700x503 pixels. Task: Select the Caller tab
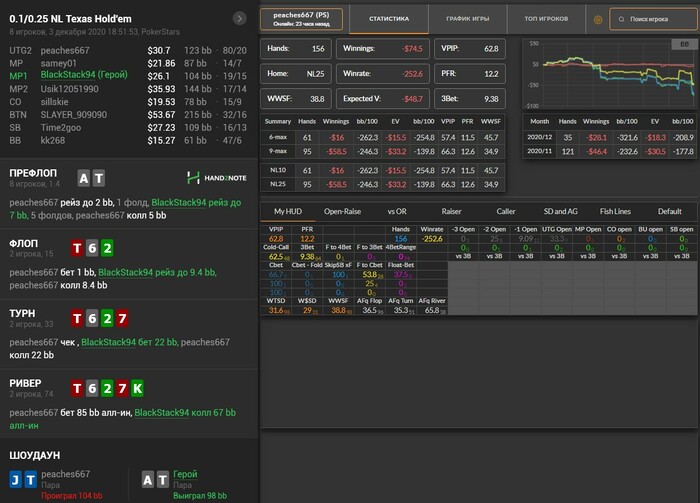click(x=506, y=212)
